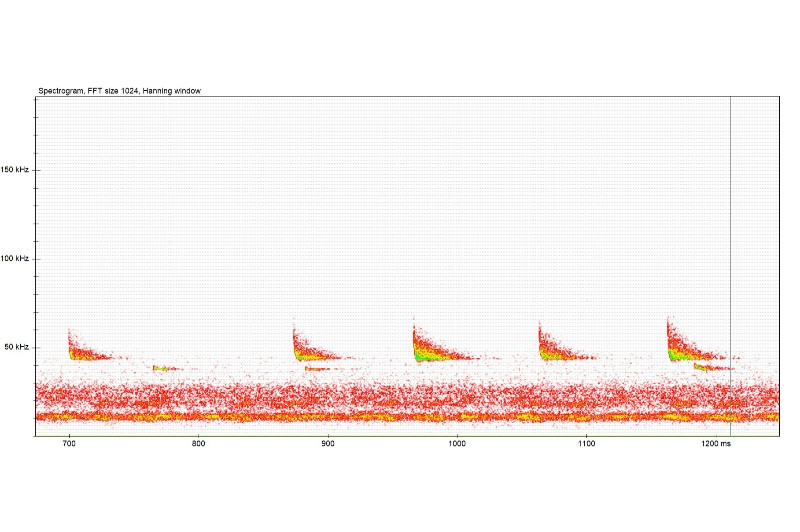800x532 pixels.
Task: Click the yellow low-frequency noise band
Action: (x=407, y=417)
